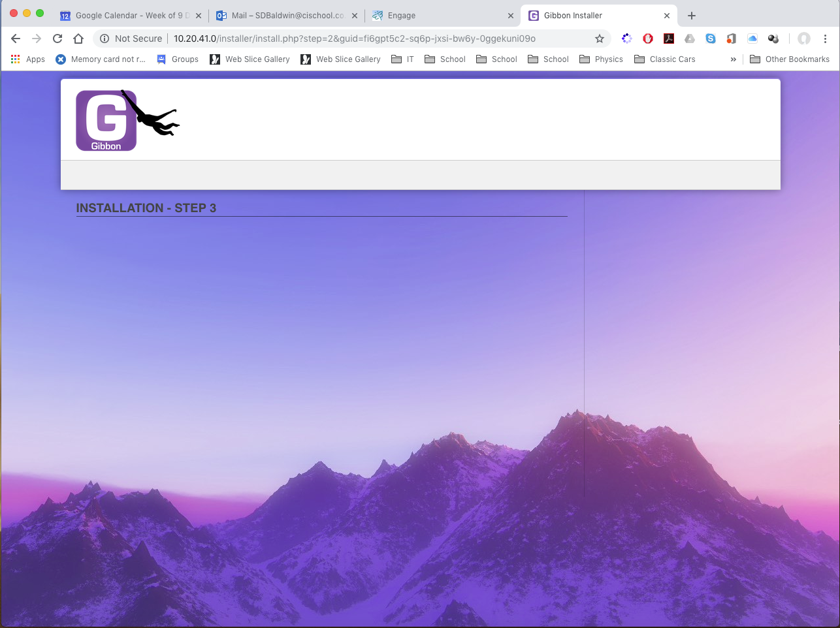Click the Adobe Acrobat extension icon

[669, 39]
